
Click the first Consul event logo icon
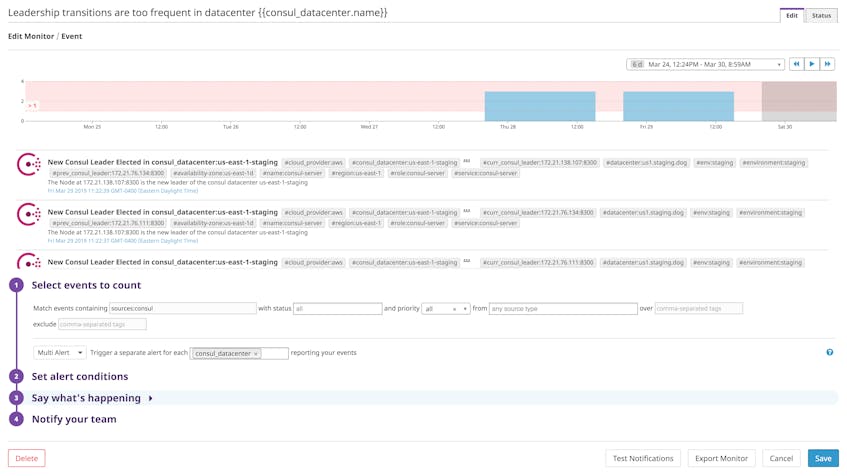pos(30,165)
